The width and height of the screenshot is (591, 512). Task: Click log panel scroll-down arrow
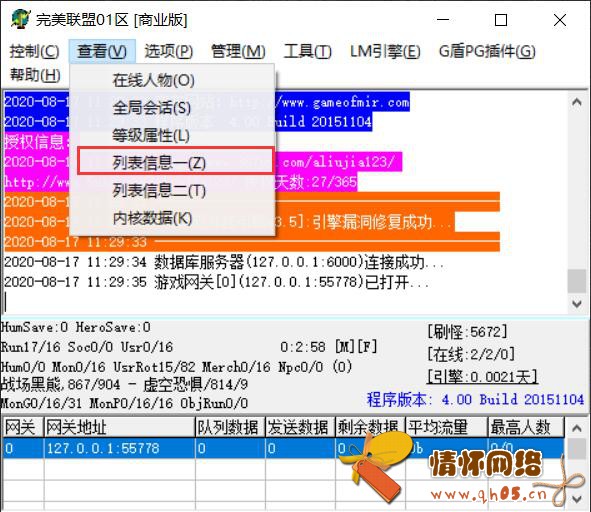click(577, 304)
